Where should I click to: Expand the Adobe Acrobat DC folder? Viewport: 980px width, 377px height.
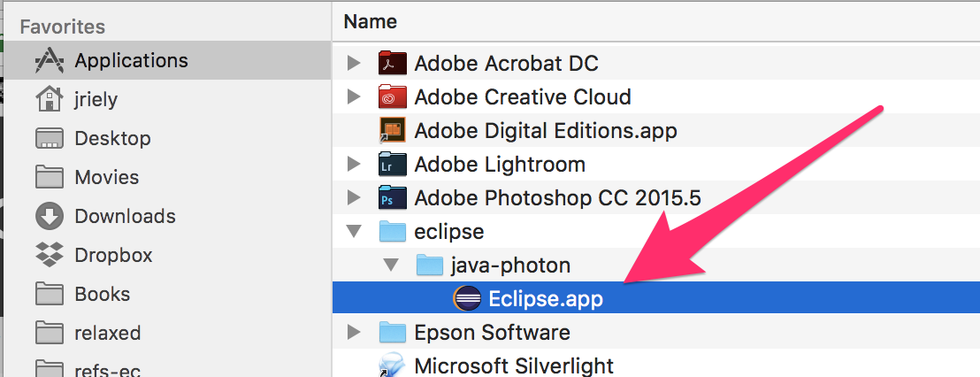tap(355, 64)
